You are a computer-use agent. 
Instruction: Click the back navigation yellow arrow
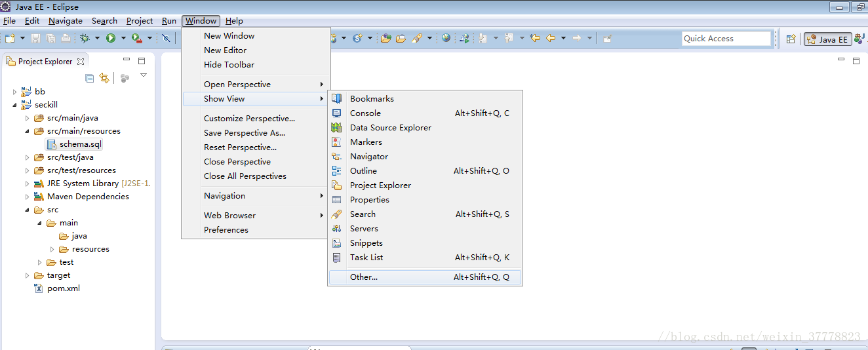click(551, 38)
